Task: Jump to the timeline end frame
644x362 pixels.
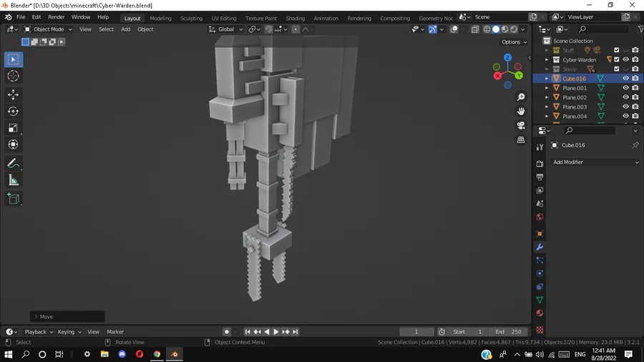Action: pyautogui.click(x=296, y=332)
